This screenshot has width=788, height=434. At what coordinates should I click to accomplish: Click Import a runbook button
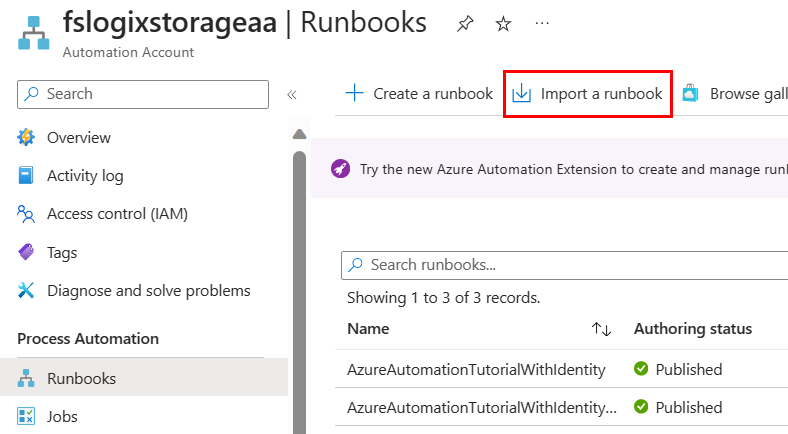[x=587, y=93]
